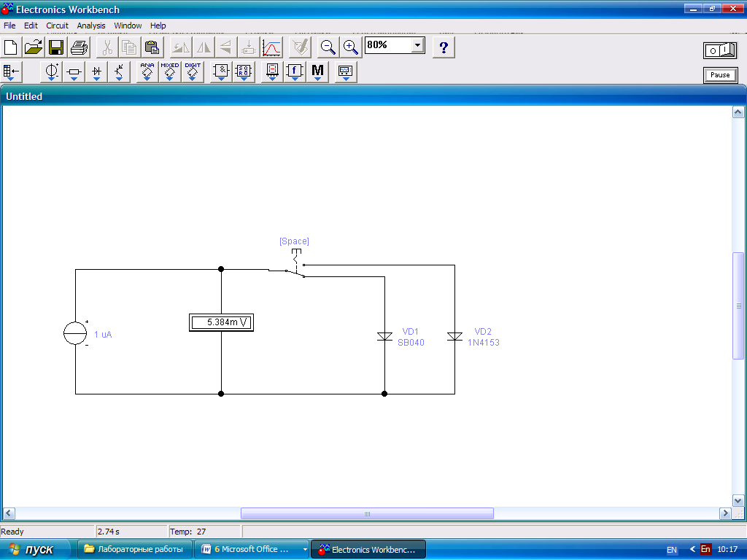Open the Window menu
747x560 pixels.
click(128, 26)
